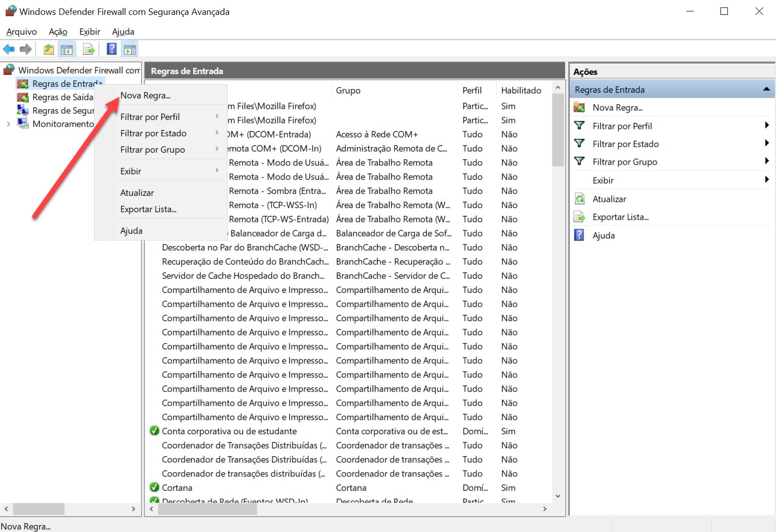776x532 pixels.
Task: Select Exportar Lista... in the context menu
Action: pyautogui.click(x=148, y=209)
